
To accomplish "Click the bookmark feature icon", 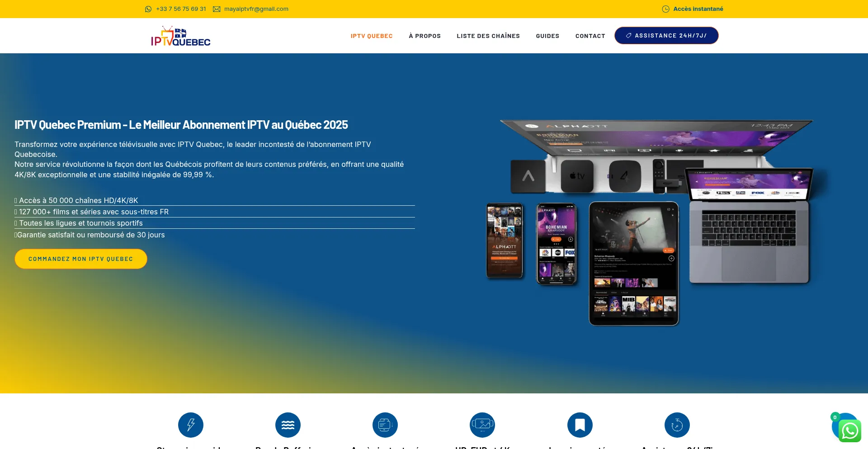I will pos(580,425).
